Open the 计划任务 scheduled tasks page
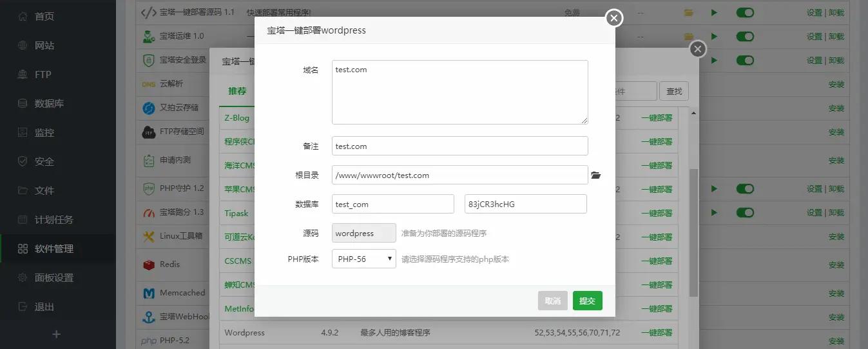This screenshot has width=868, height=349. pos(53,219)
